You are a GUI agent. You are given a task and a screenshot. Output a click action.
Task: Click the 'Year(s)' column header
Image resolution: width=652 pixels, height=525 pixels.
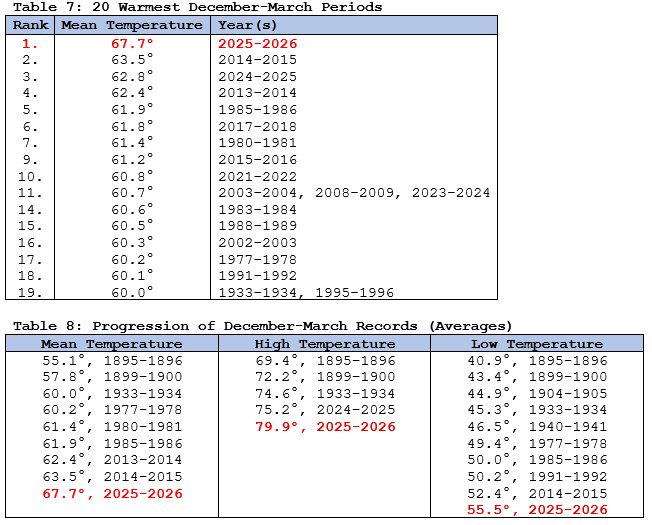(252, 25)
